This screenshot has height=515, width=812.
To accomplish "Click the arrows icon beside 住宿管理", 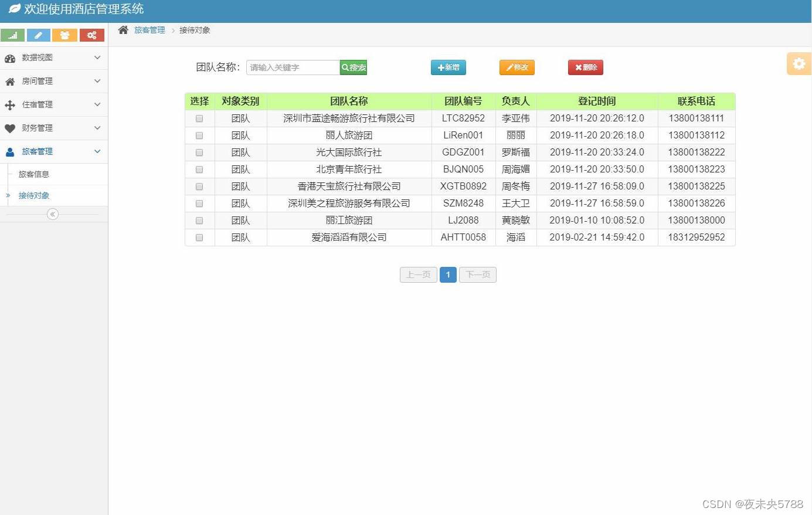I will click(x=10, y=105).
